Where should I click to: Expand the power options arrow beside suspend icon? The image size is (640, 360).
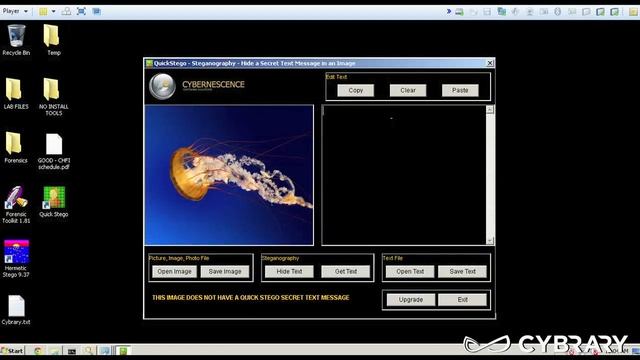53,11
